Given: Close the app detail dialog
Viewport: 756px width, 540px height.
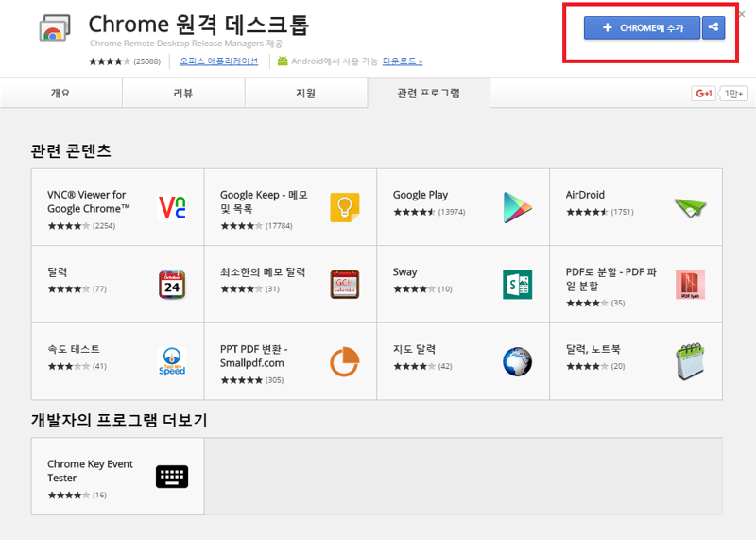Looking at the screenshot, I should (x=742, y=14).
